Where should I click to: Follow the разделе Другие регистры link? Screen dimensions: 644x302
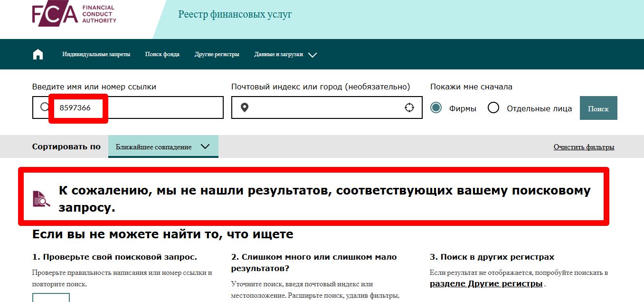[486, 284]
